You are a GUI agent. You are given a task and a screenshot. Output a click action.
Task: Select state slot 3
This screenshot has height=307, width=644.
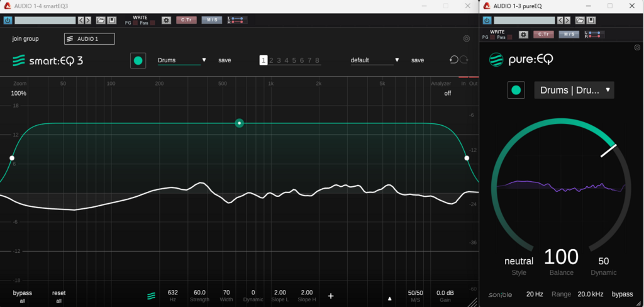[279, 60]
